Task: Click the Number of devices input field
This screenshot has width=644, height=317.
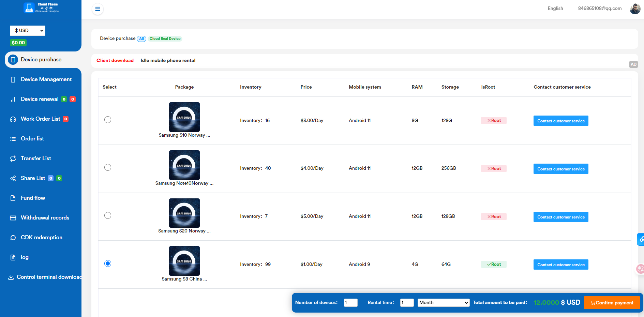Action: point(350,303)
